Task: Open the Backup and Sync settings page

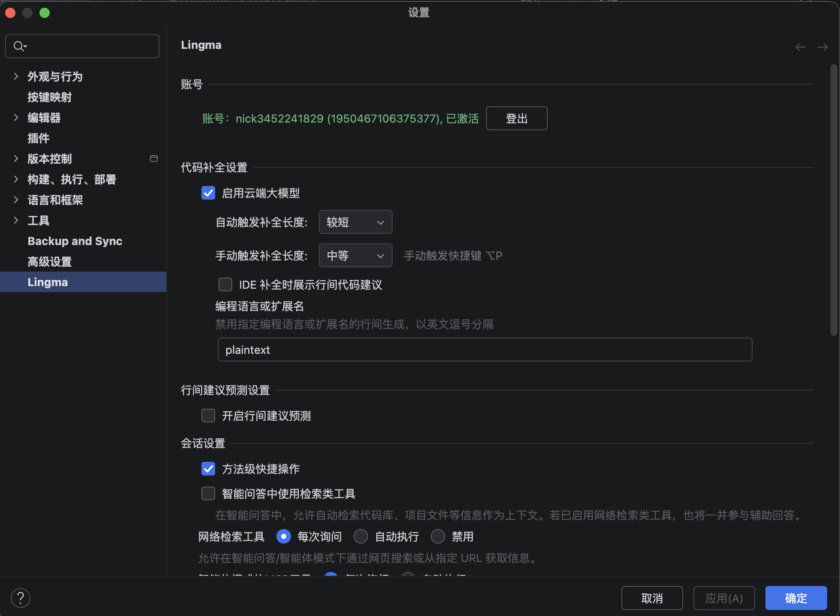Action: 75,241
